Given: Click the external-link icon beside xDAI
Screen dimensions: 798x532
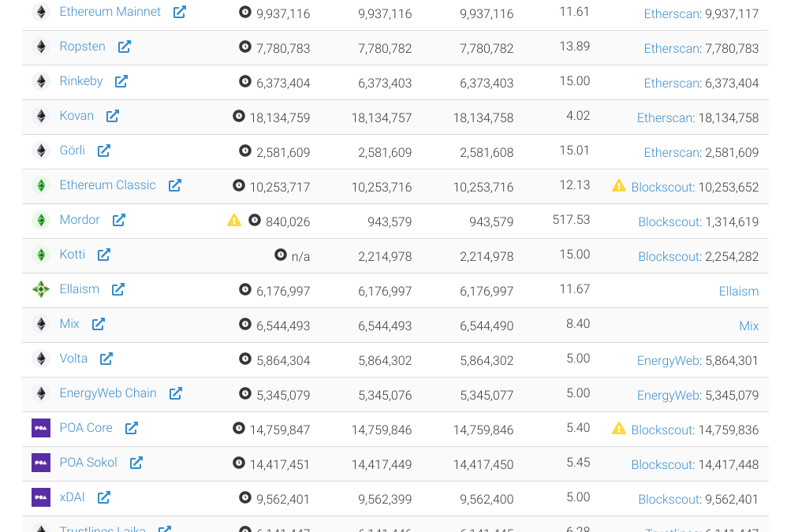Looking at the screenshot, I should (x=103, y=497).
